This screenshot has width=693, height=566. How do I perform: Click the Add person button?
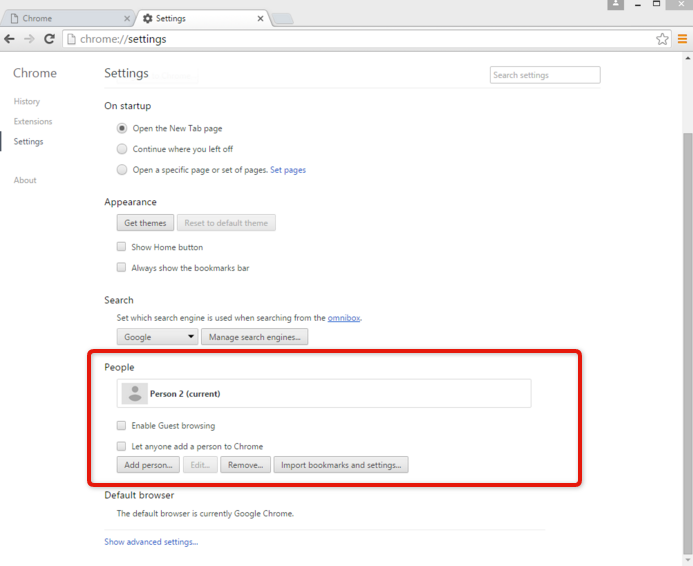tap(148, 465)
